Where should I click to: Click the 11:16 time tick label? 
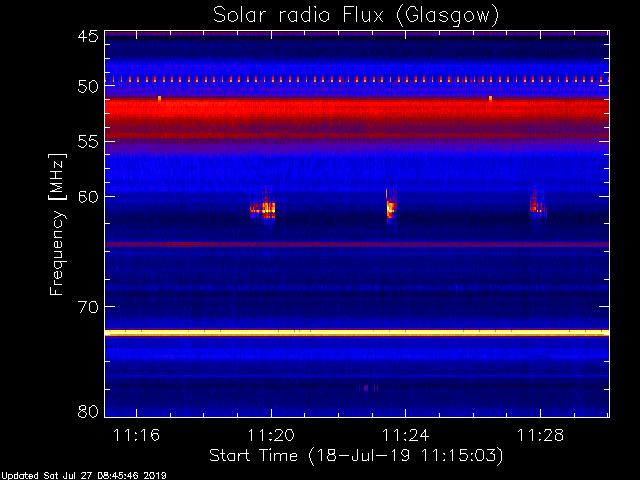click(x=136, y=435)
